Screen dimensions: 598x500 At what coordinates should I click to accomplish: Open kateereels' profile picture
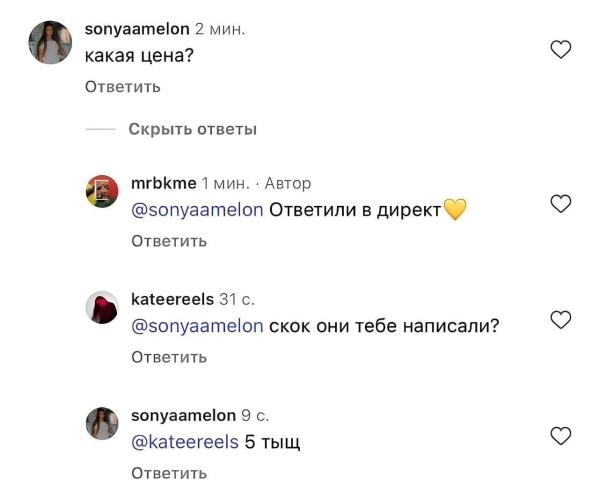point(102,307)
